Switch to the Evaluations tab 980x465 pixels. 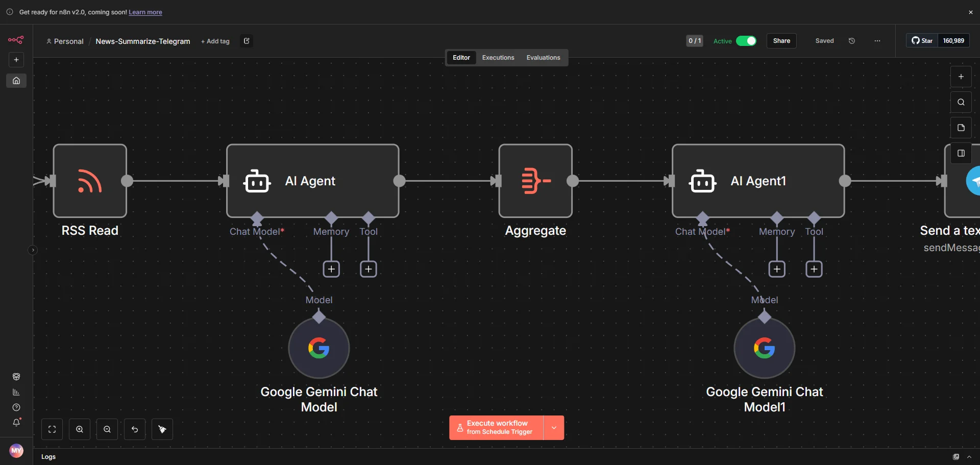click(543, 58)
